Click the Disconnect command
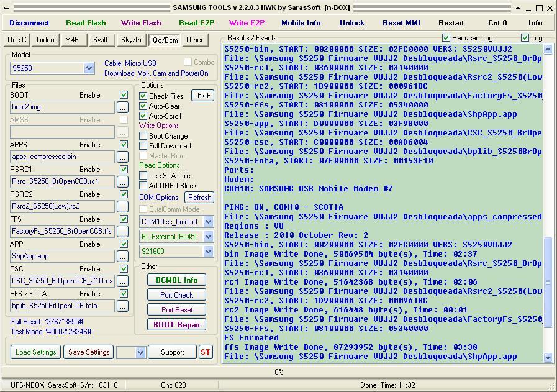Viewport: 557px width, 392px height. 29,23
